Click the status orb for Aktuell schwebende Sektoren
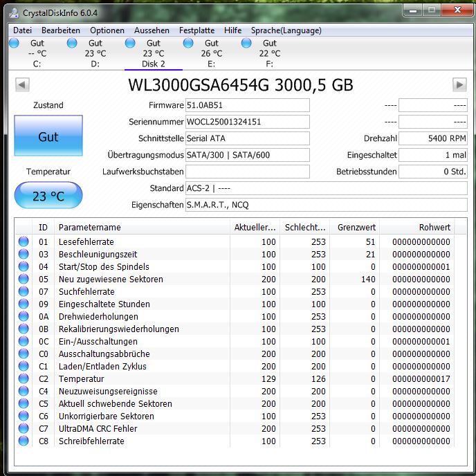The image size is (476, 476). tap(24, 403)
